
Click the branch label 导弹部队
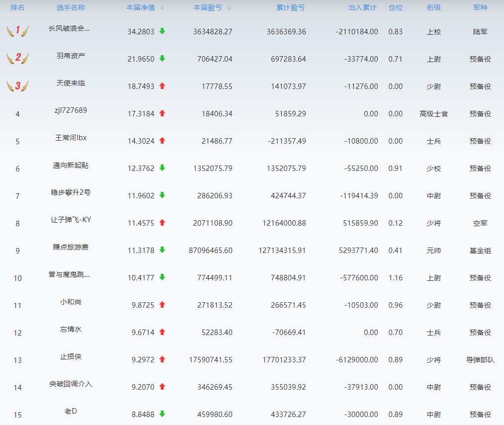480,360
